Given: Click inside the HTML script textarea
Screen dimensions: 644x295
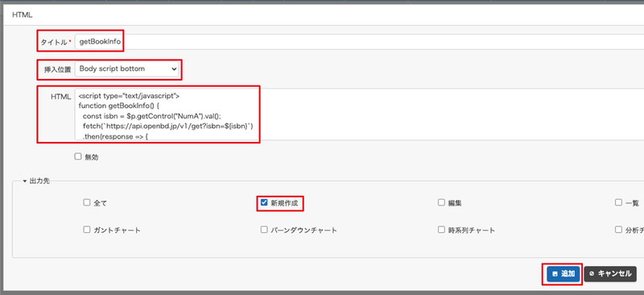Looking at the screenshot, I should (x=359, y=114).
